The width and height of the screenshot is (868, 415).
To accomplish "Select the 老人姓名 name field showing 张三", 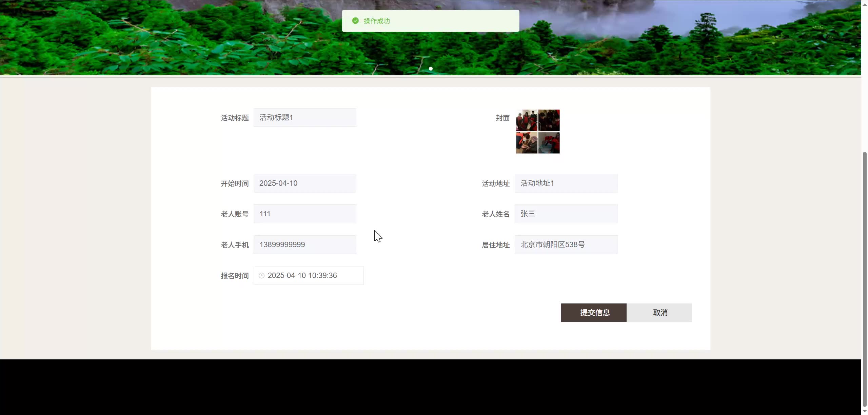I will coord(566,214).
